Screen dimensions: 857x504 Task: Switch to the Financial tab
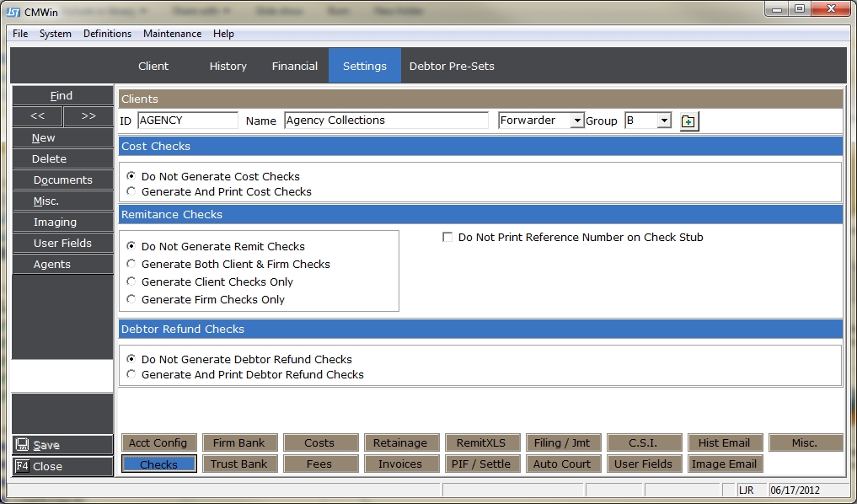(x=294, y=66)
